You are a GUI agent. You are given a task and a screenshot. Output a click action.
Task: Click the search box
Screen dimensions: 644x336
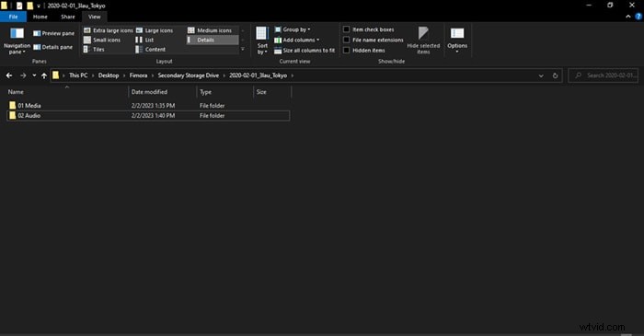[603, 75]
